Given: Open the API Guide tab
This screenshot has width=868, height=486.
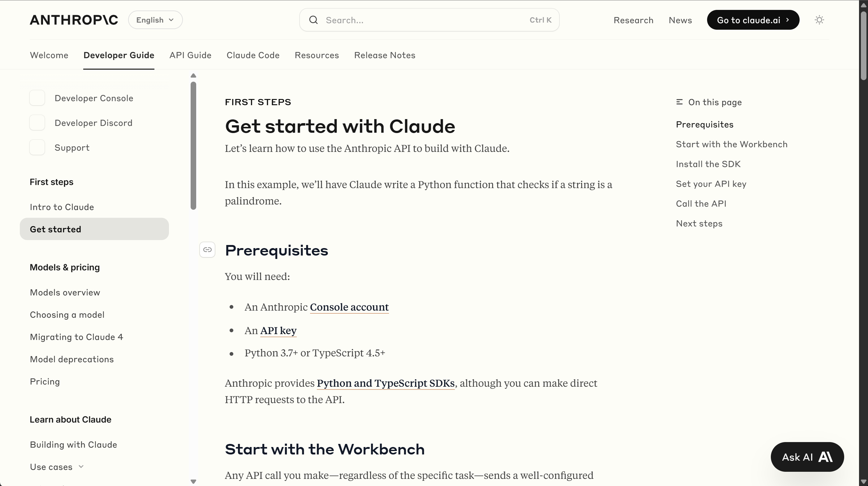Looking at the screenshot, I should tap(190, 55).
